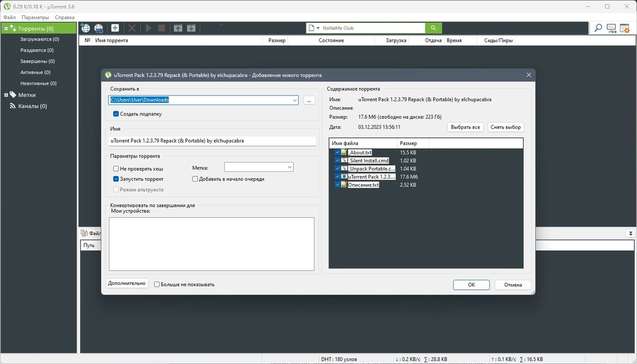This screenshot has width=637, height=364.
Task: Expand the Метки tree node
Action: (6, 95)
